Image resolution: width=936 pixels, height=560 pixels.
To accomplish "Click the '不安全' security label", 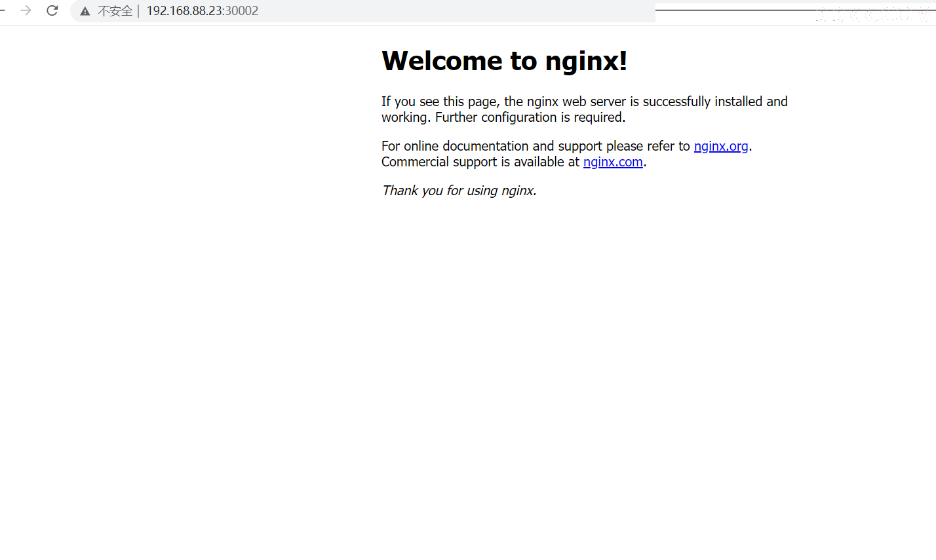I will [x=115, y=11].
